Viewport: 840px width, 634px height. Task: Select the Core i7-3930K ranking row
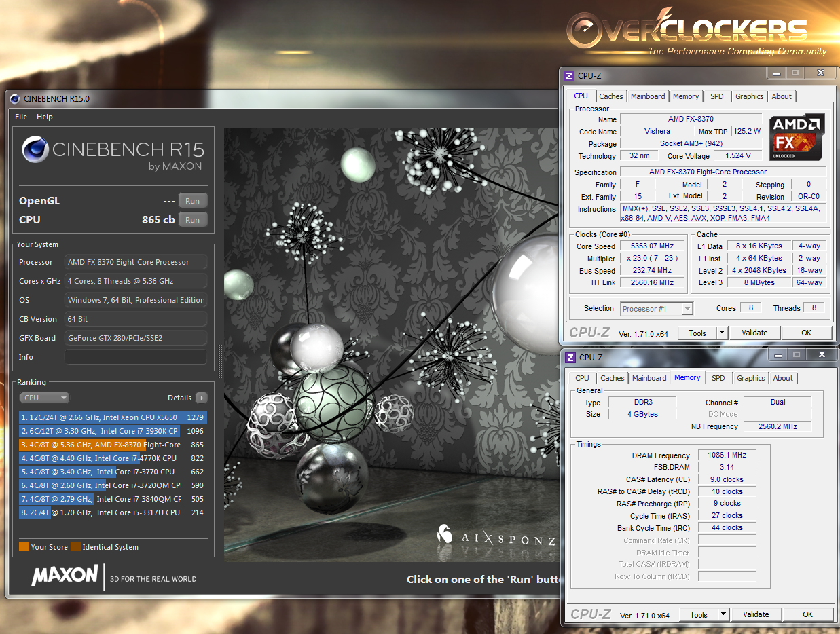click(113, 431)
